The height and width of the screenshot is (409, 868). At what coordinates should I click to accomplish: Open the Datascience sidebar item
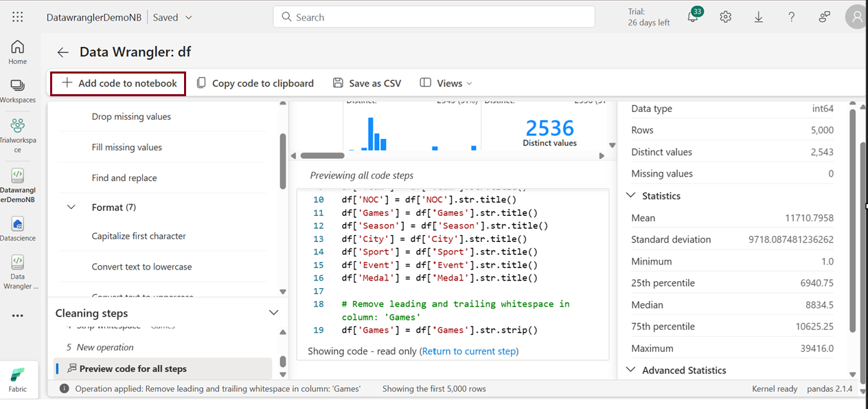click(18, 230)
